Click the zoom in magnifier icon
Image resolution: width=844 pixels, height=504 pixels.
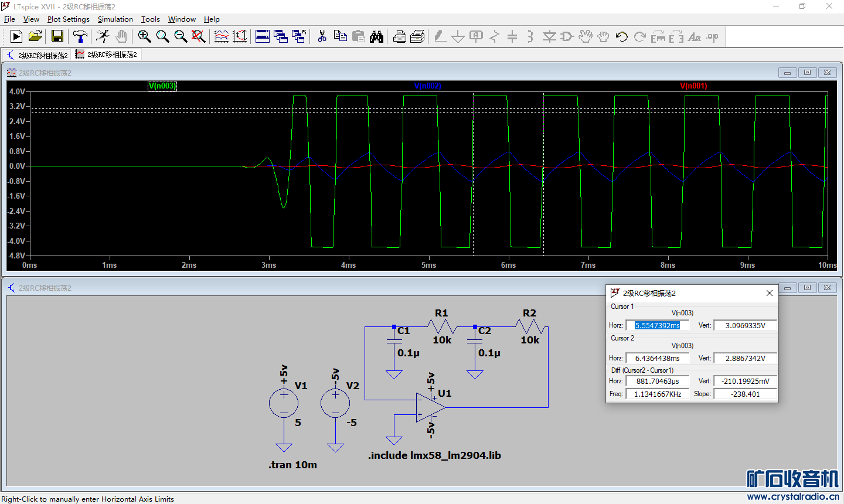[x=144, y=37]
